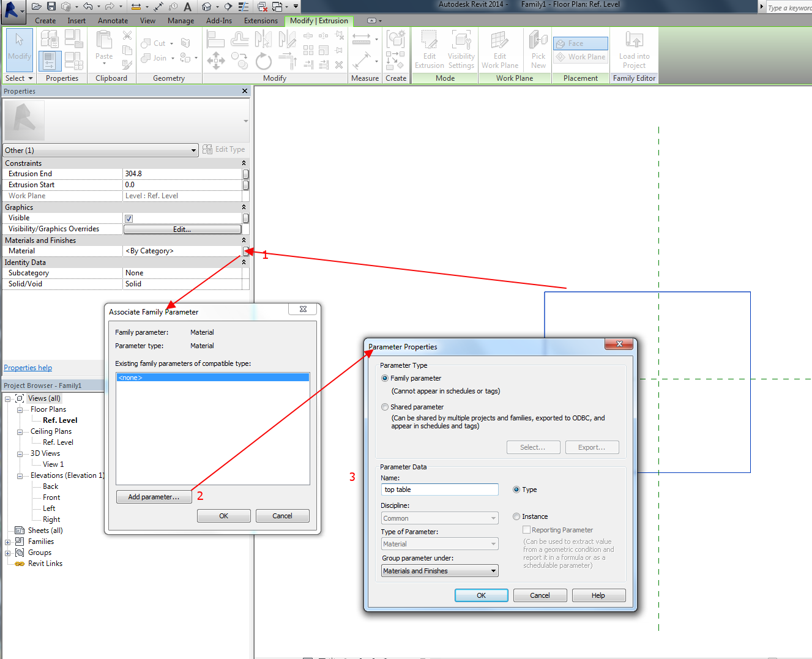Open the Discipline dropdown
Image resolution: width=812 pixels, height=659 pixels.
coord(440,518)
